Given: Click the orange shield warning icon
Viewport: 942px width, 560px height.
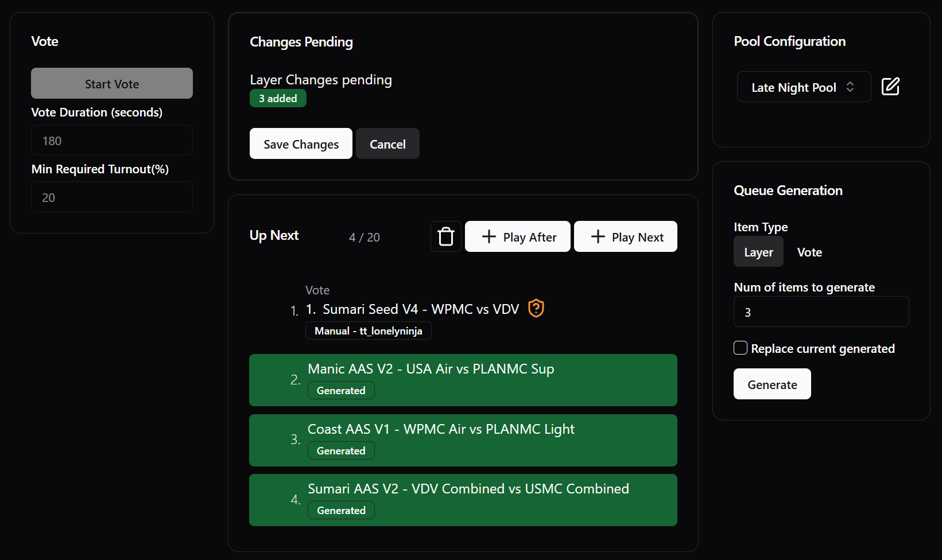Looking at the screenshot, I should point(536,308).
